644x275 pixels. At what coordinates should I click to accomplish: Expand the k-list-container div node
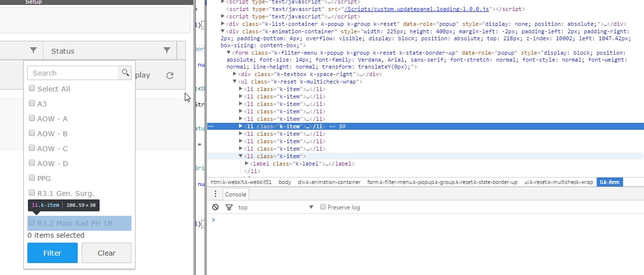click(x=223, y=24)
